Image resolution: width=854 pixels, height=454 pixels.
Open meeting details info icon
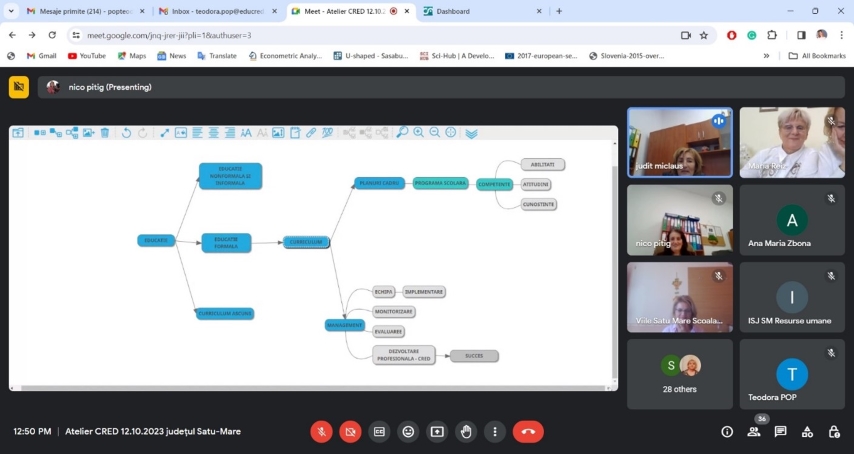(727, 431)
